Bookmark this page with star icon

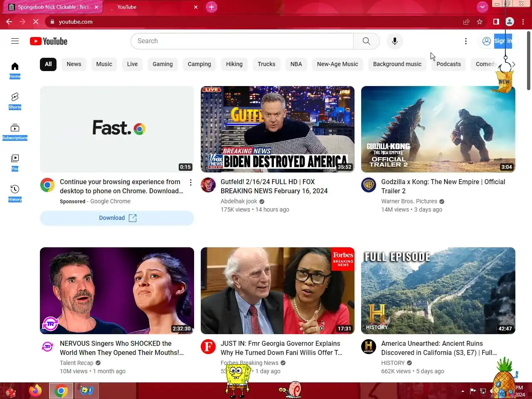(480, 22)
